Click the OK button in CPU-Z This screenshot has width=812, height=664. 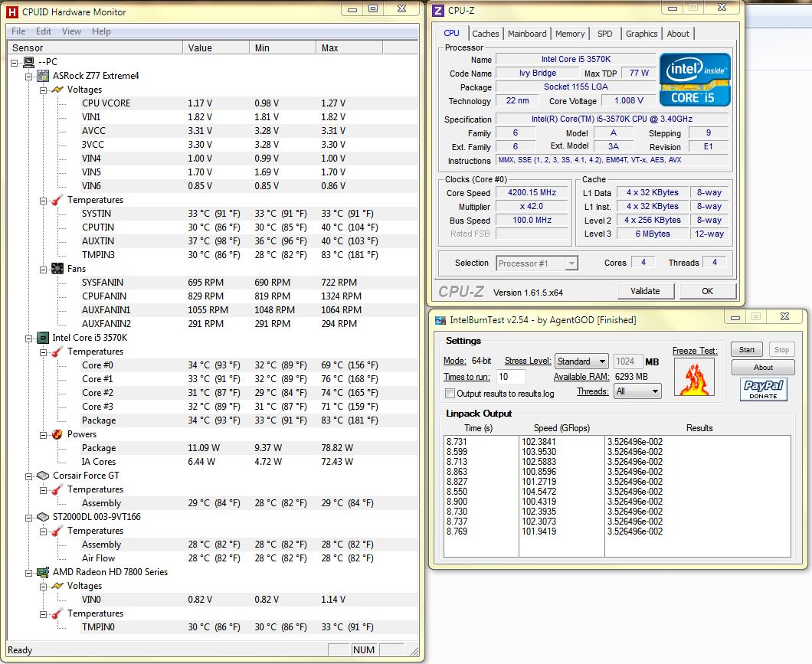[x=707, y=291]
